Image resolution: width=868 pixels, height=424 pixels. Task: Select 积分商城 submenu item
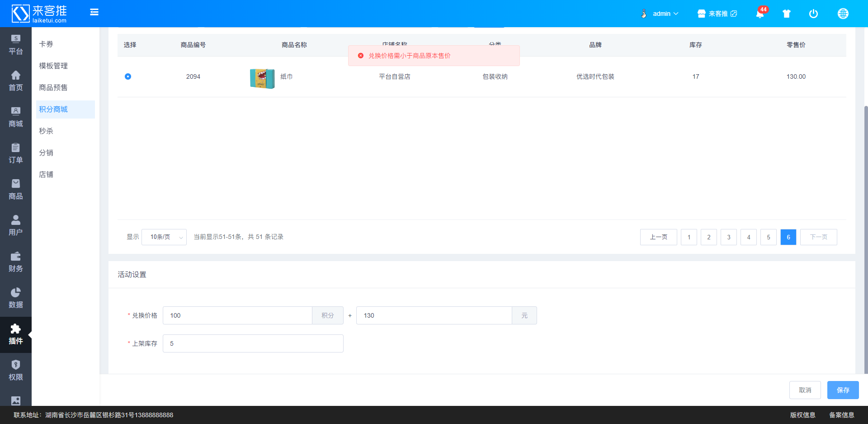[66, 110]
